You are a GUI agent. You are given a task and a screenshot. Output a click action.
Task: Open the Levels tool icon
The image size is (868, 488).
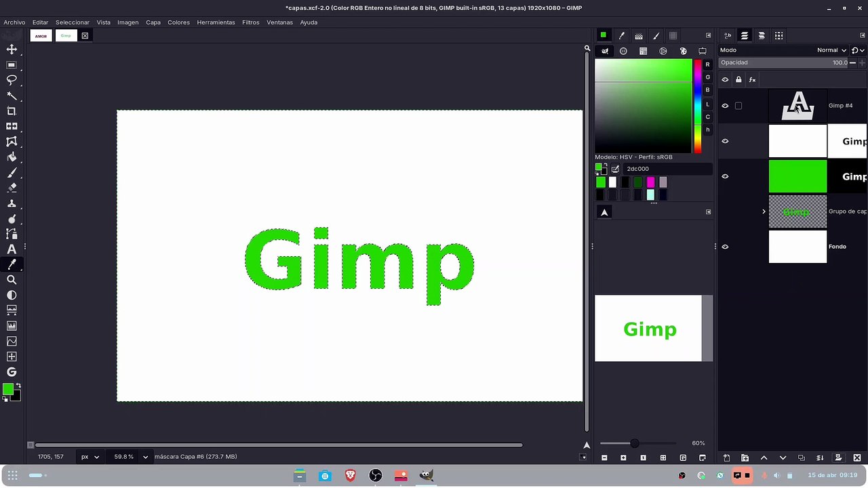pyautogui.click(x=12, y=326)
